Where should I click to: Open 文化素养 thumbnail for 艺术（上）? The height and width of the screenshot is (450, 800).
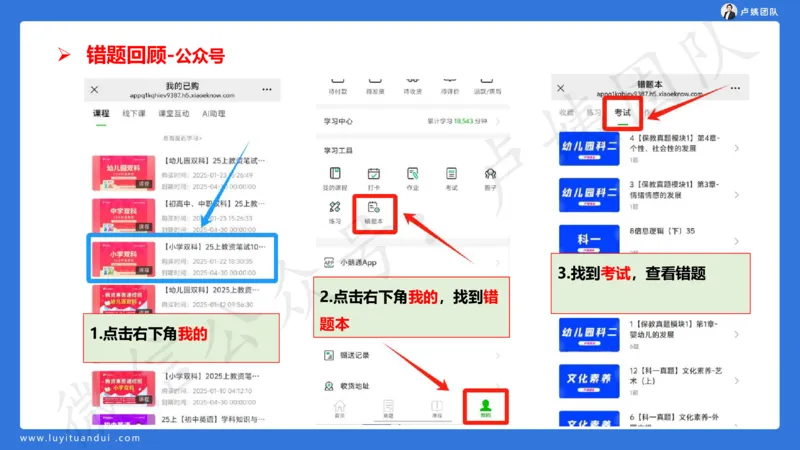589,381
